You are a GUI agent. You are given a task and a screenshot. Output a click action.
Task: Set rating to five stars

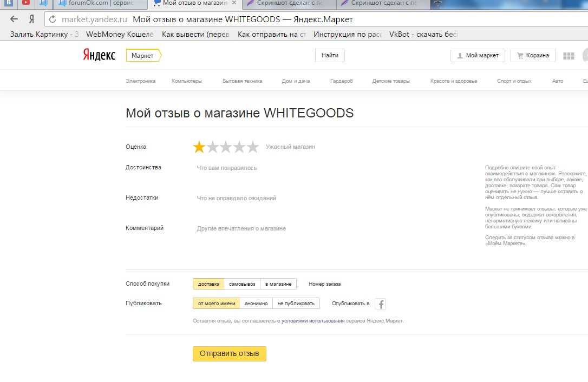tap(253, 147)
